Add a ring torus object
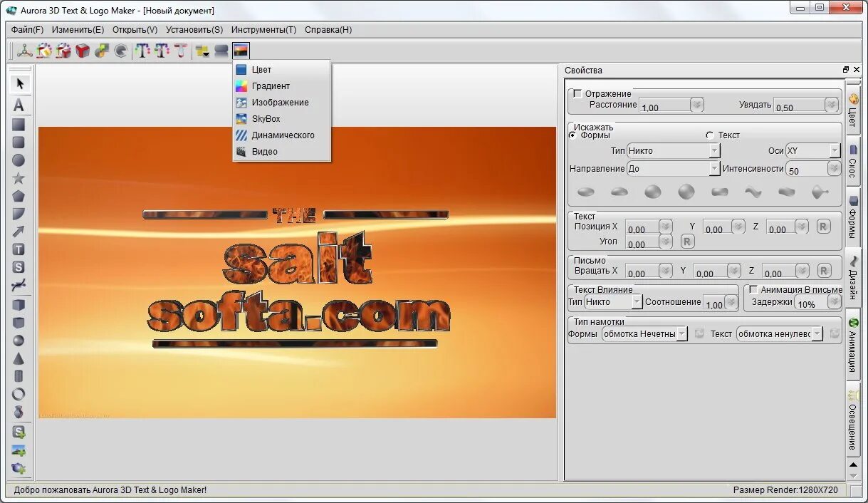 (19, 394)
